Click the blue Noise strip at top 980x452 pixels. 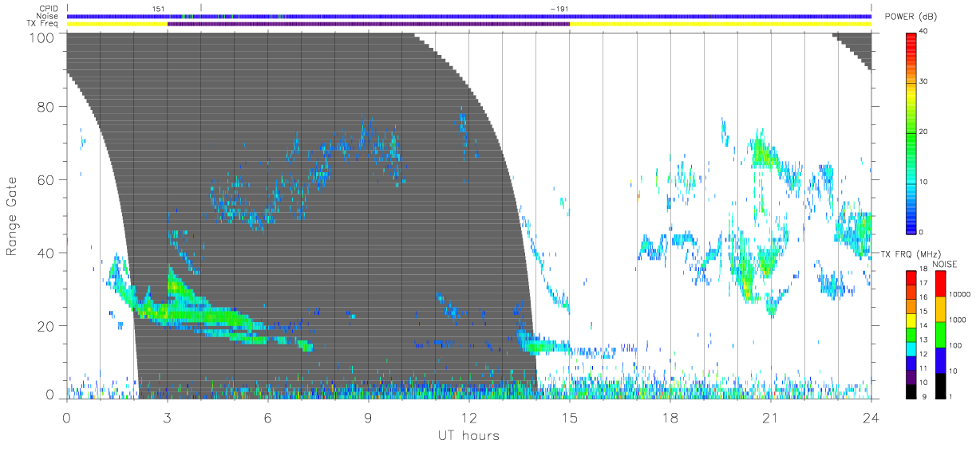click(x=468, y=17)
